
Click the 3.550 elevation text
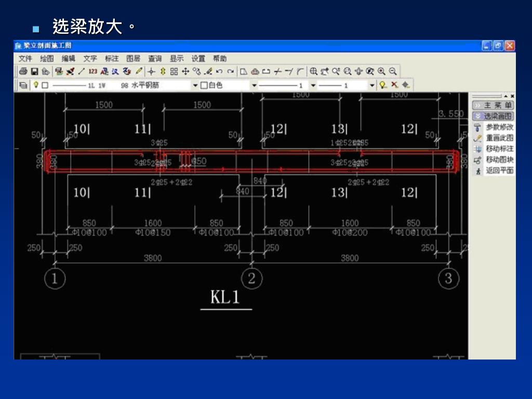click(x=451, y=114)
